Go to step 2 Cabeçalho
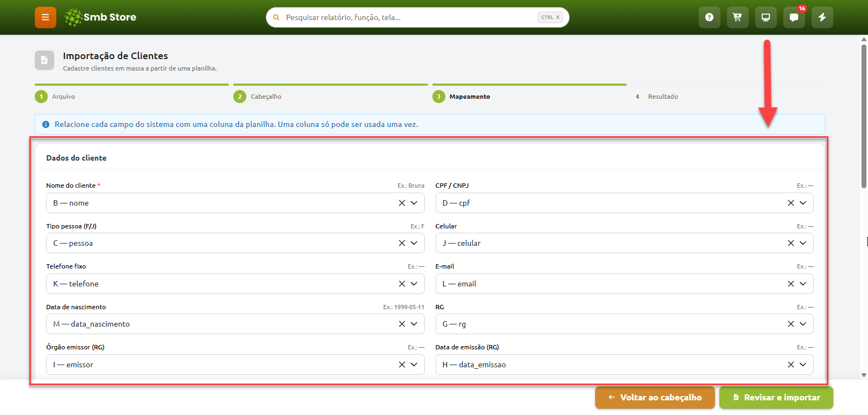This screenshot has width=868, height=415. (x=258, y=97)
